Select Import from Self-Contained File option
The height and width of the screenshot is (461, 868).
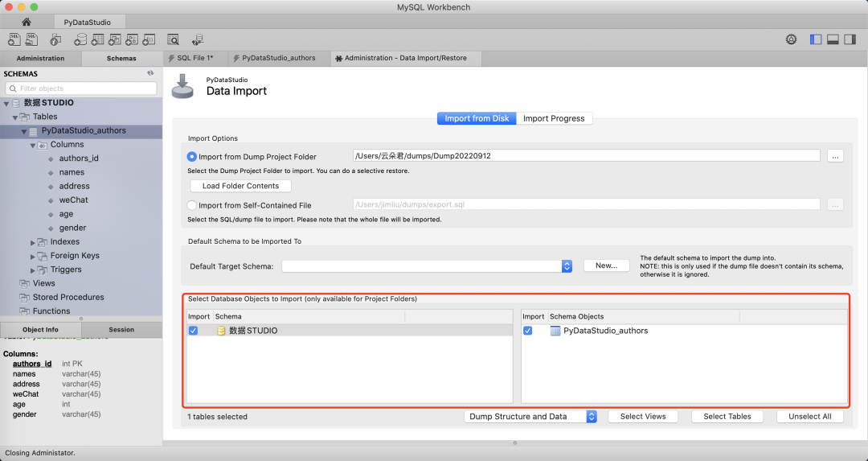(x=192, y=205)
